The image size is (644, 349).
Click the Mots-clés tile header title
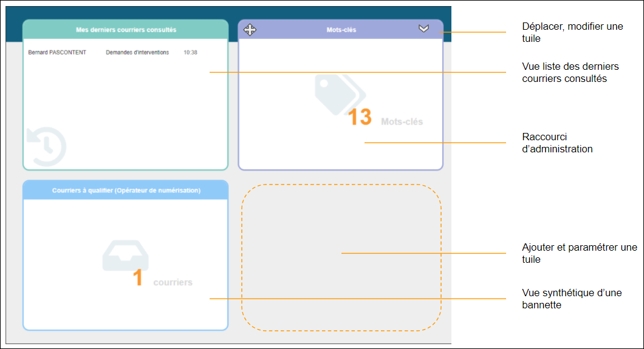[341, 29]
